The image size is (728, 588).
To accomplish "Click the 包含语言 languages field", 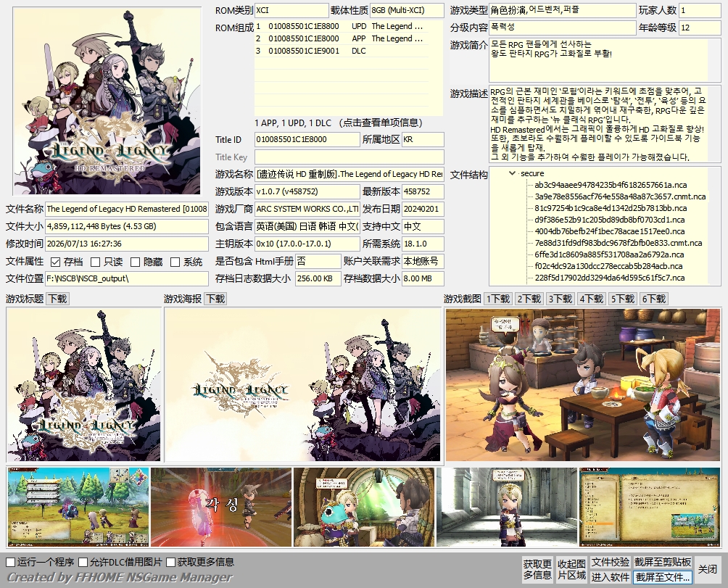I will point(307,226).
